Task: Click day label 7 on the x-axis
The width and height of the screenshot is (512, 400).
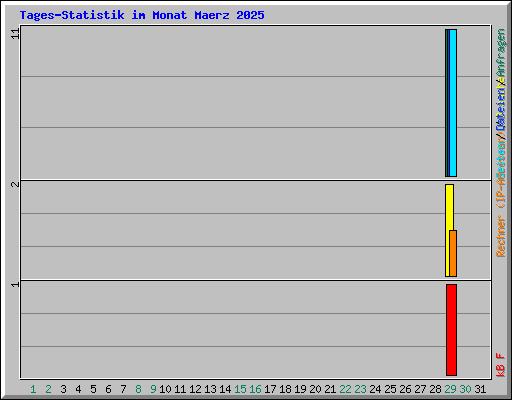Action: (x=123, y=389)
